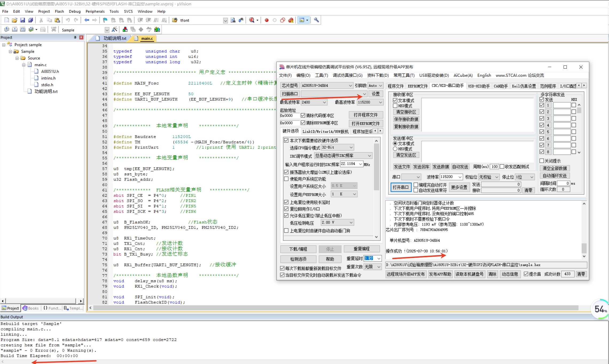Open Peripherals menu in µVision
Image resolution: width=609 pixels, height=364 pixels.
click(x=95, y=11)
